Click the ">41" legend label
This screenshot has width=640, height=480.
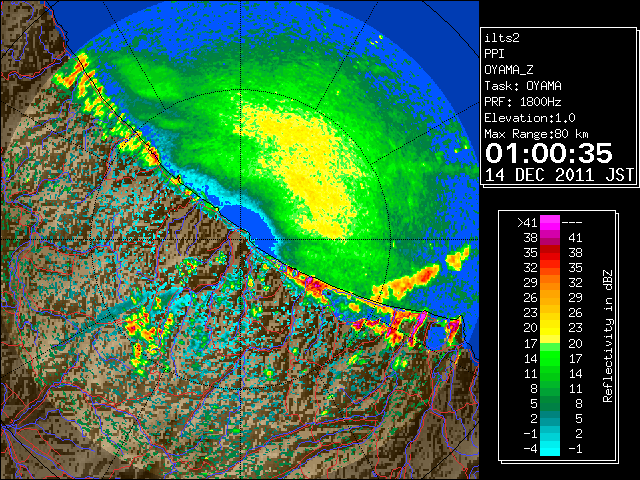pos(527,223)
